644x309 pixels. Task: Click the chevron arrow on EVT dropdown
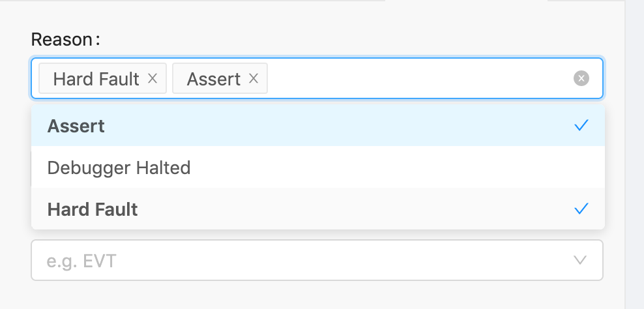click(x=579, y=261)
